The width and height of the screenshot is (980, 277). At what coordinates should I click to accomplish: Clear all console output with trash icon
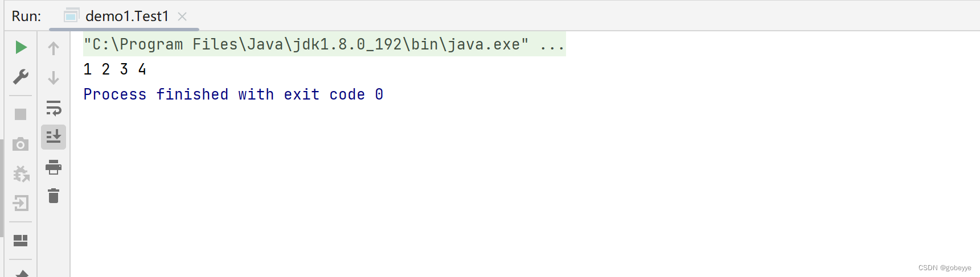click(54, 196)
